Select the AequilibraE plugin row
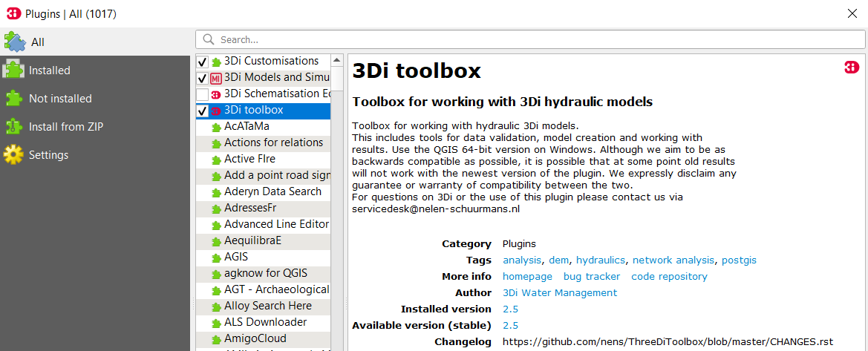The image size is (868, 351). pyautogui.click(x=263, y=241)
